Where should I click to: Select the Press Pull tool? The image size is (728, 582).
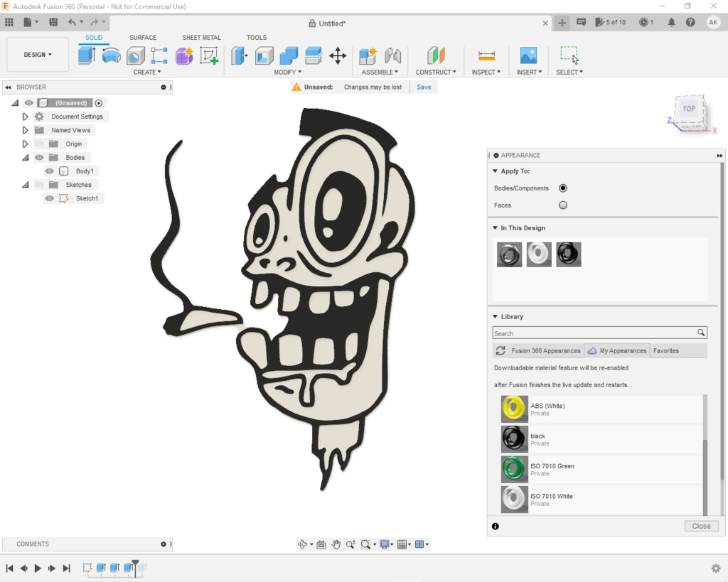click(x=239, y=55)
